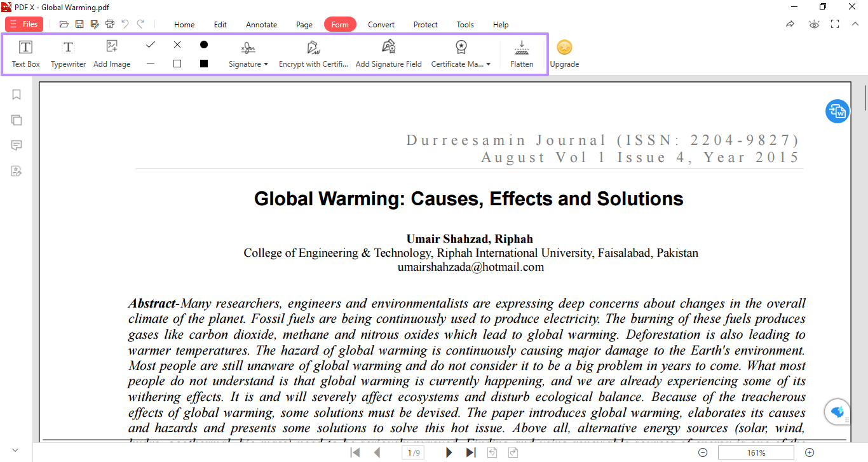Select the cross mark form symbol
The width and height of the screenshot is (868, 462).
click(177, 44)
